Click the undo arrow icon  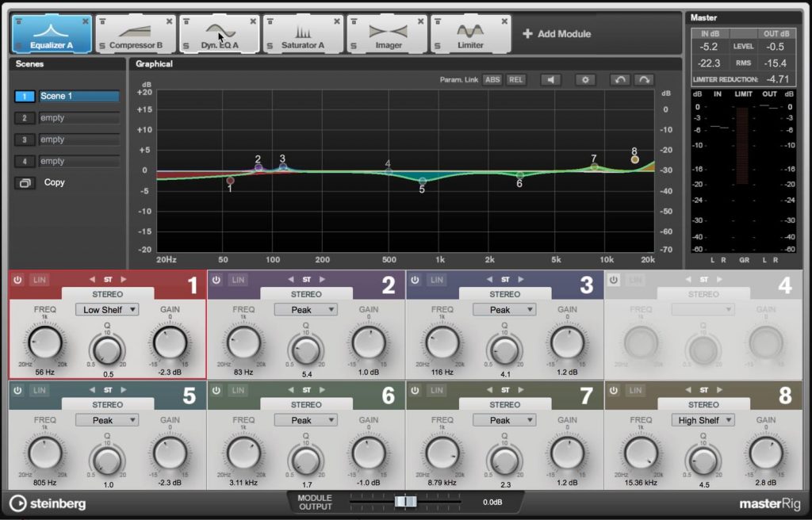(x=619, y=80)
